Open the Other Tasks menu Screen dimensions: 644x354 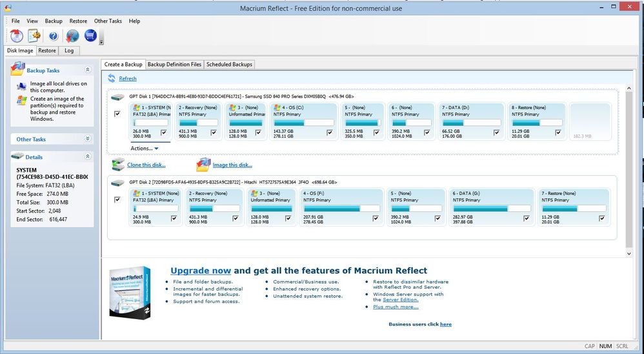(108, 21)
